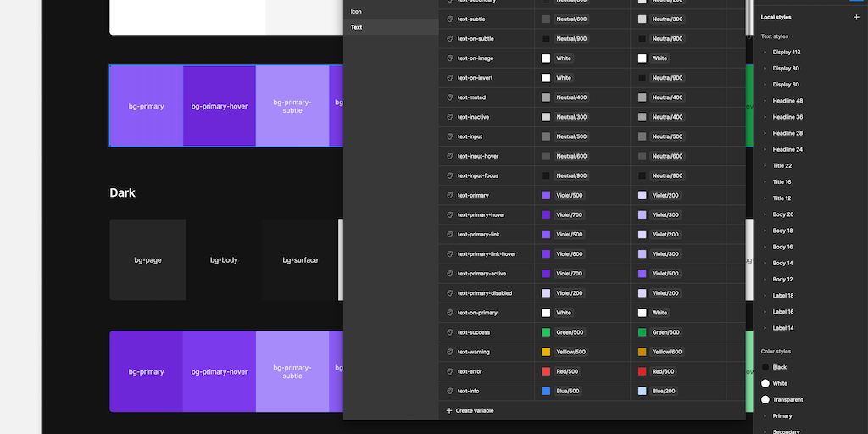Click the plus icon for Create variable
Viewport: 868px width, 434px height.
449,410
